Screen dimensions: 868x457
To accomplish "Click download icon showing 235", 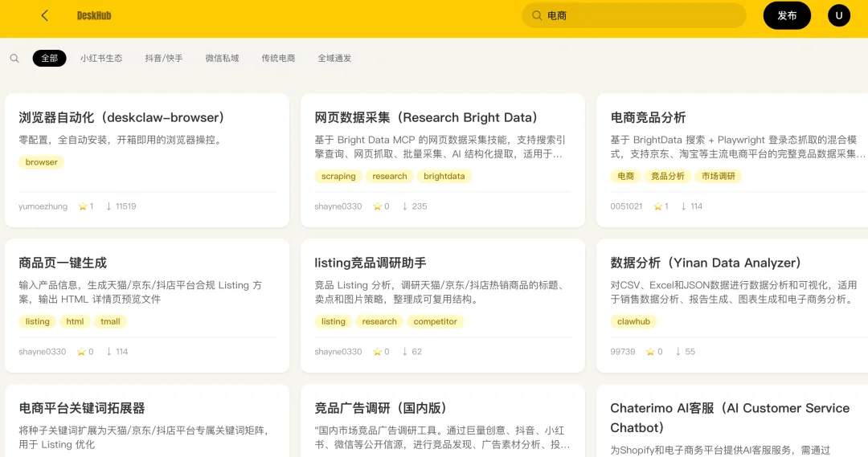I will tap(404, 206).
